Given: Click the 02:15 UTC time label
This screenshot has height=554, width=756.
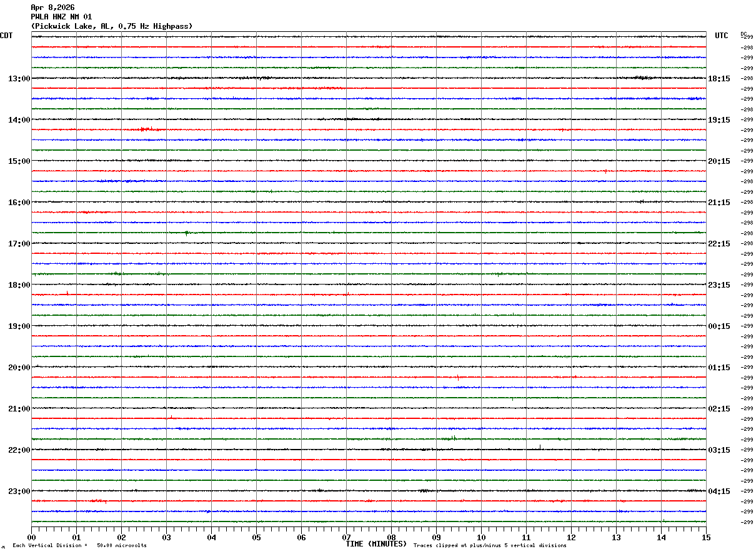Looking at the screenshot, I should (x=719, y=409).
